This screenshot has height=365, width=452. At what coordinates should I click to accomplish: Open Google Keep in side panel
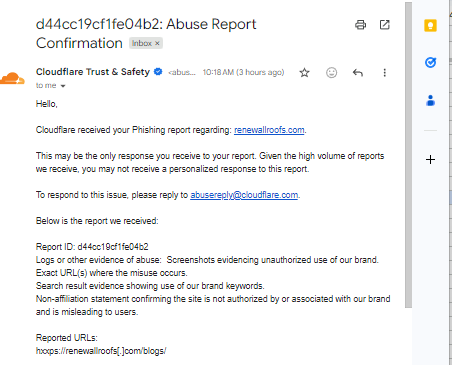tap(430, 26)
